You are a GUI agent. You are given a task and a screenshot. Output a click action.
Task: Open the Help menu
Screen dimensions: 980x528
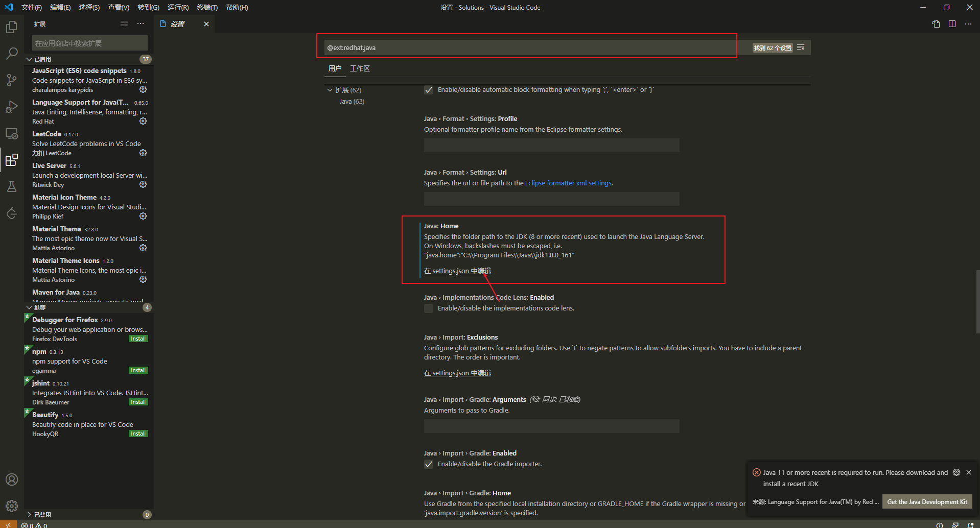click(x=237, y=7)
